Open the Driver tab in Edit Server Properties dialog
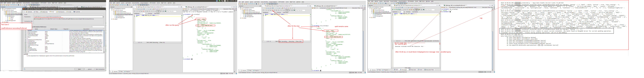644x78 pixels. click(52, 12)
